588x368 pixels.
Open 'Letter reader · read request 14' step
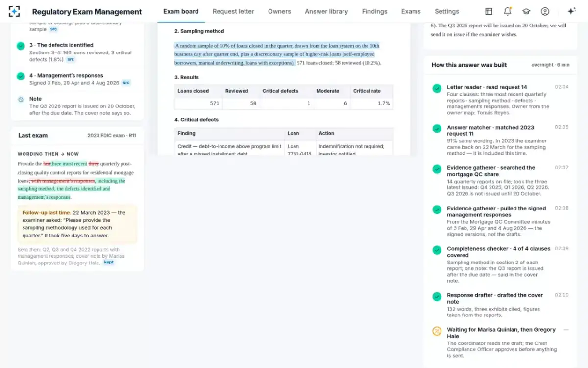487,87
